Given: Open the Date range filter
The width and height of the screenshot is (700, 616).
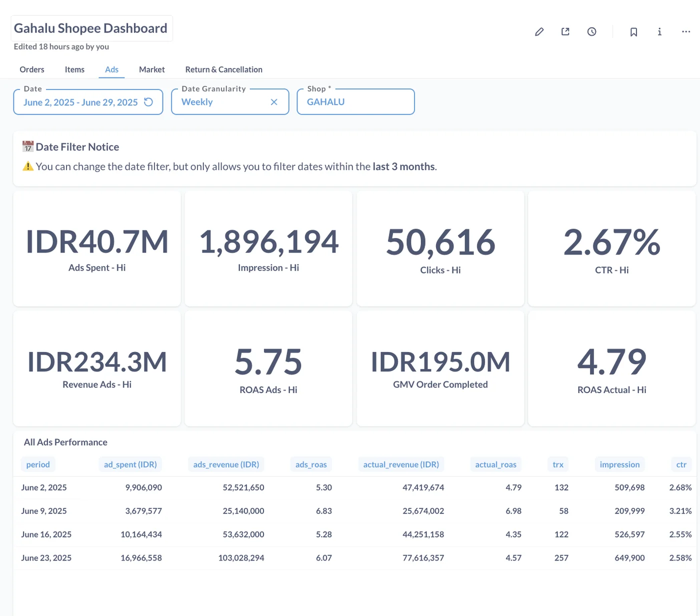Looking at the screenshot, I should pos(88,102).
